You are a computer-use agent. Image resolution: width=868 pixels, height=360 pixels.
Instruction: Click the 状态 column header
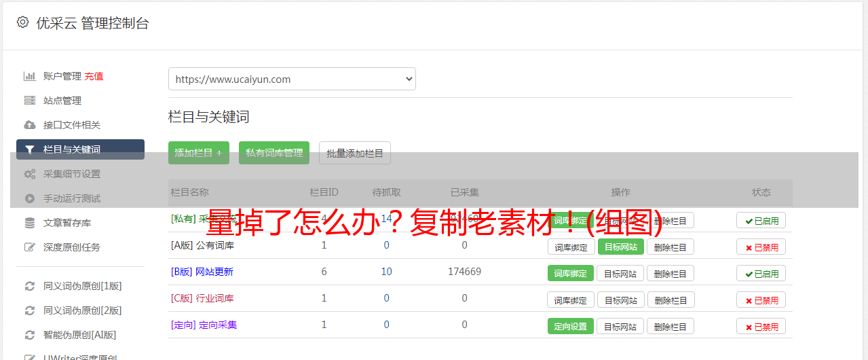(x=761, y=192)
